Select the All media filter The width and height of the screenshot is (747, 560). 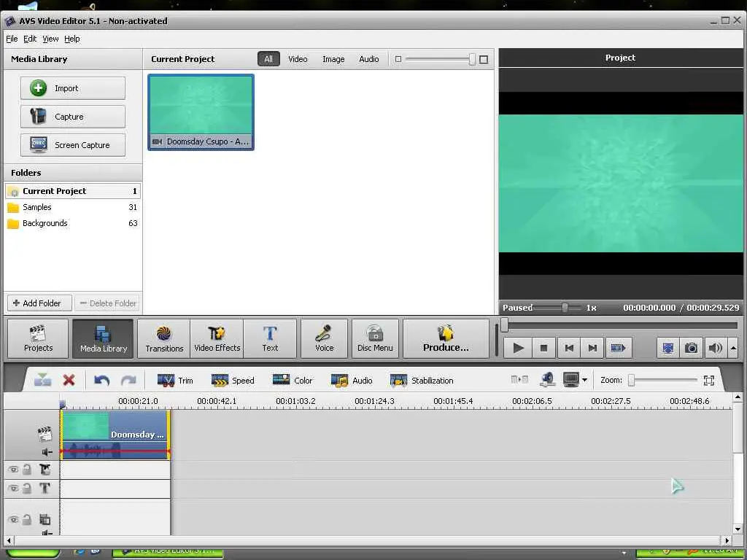(268, 59)
